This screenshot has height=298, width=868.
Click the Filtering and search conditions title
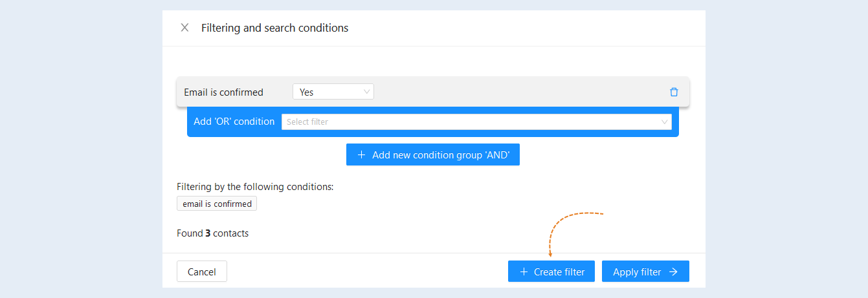[x=275, y=28]
